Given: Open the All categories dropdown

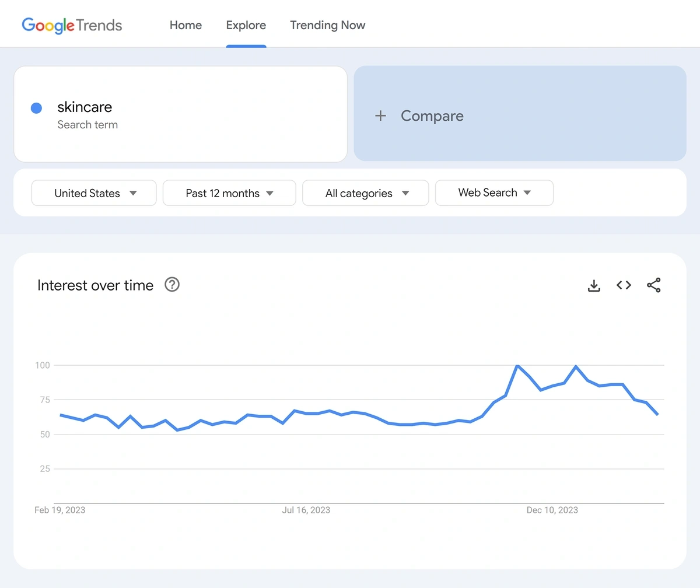Looking at the screenshot, I should coord(365,192).
